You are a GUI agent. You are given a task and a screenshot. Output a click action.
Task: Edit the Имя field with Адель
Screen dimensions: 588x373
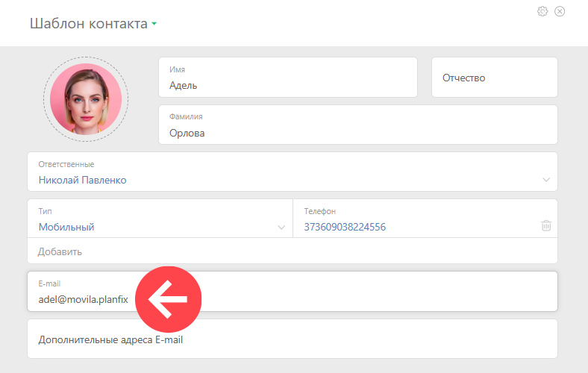[x=287, y=78]
